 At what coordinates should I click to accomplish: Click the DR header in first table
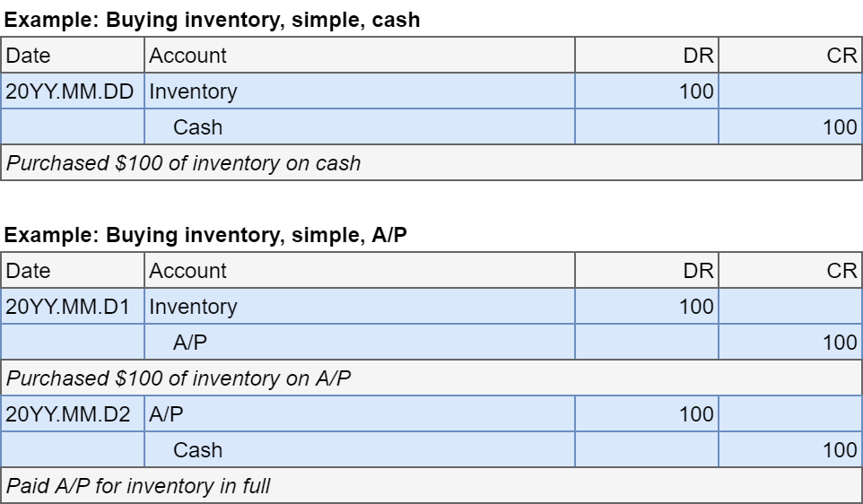coord(697,56)
